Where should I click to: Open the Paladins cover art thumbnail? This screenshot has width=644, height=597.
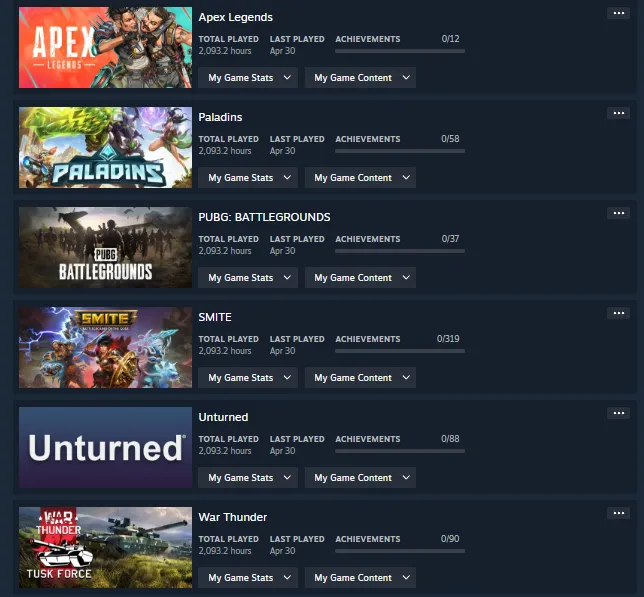(x=105, y=147)
